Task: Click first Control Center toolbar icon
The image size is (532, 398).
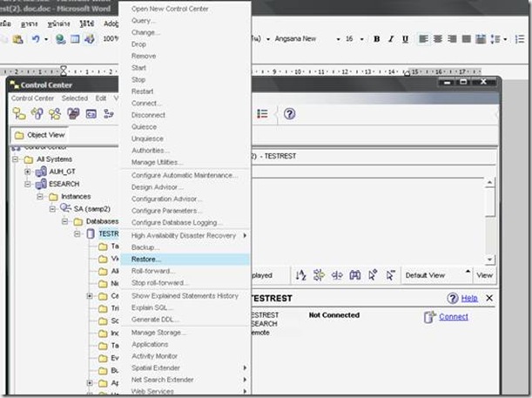Action: tap(19, 114)
